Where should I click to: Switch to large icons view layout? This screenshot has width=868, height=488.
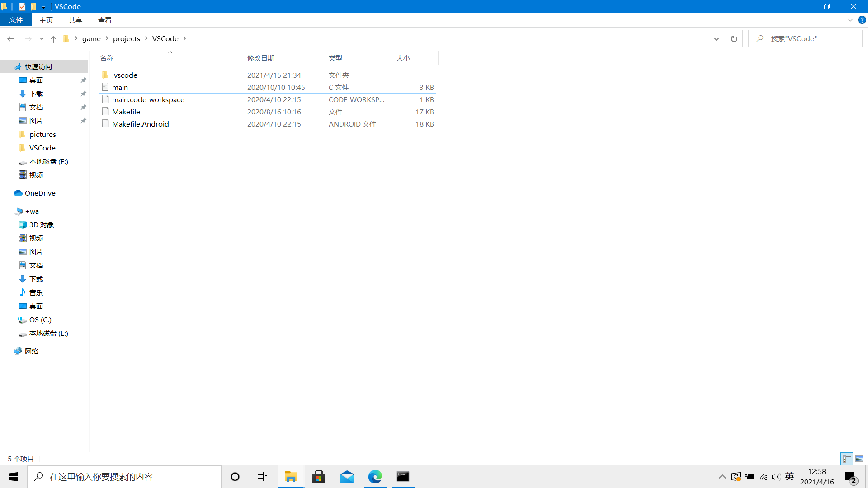point(859,459)
